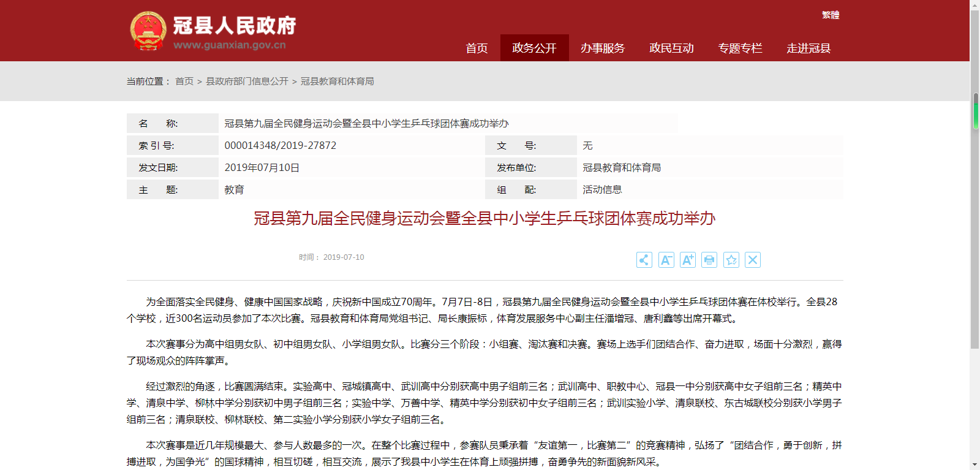Go to 政民互动 section
The image size is (980, 470).
[x=671, y=48]
